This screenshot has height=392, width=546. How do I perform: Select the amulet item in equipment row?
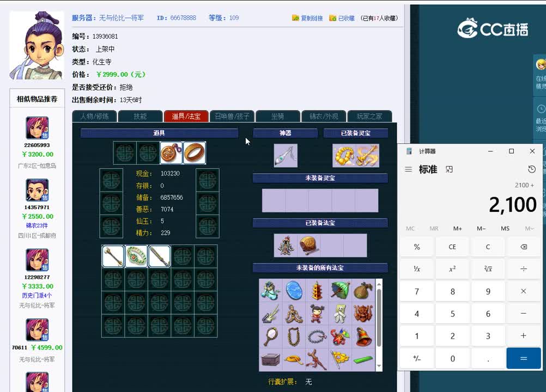pyautogui.click(x=171, y=152)
